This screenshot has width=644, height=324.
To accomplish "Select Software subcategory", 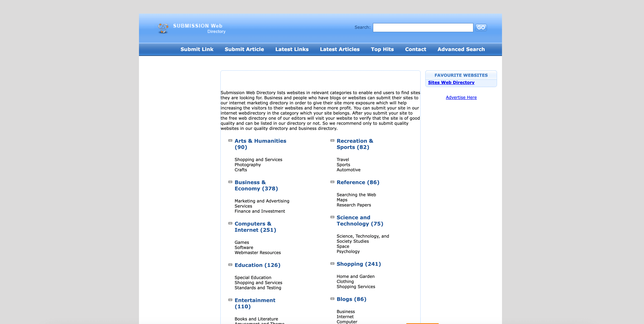I will point(244,247).
